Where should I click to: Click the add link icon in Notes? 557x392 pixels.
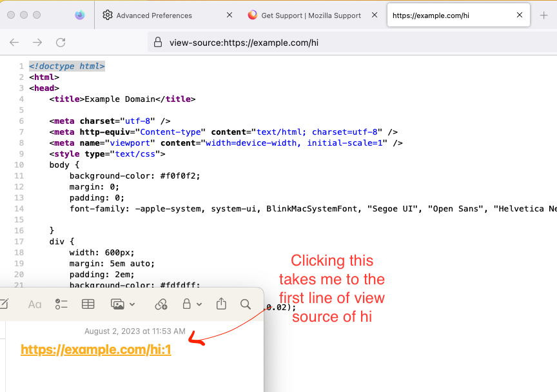[161, 304]
